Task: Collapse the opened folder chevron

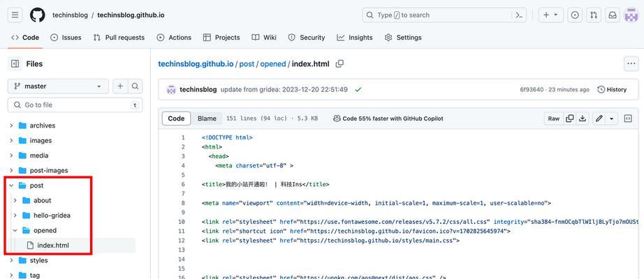Action: [15, 230]
